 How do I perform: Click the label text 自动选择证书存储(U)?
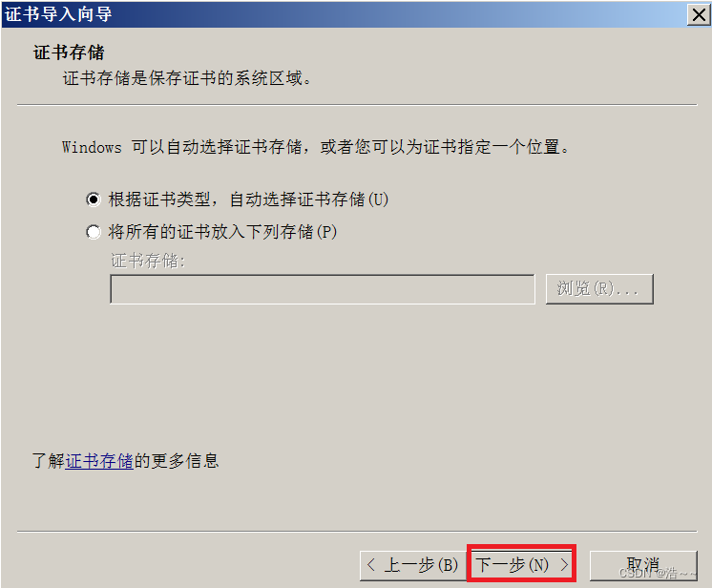click(309, 199)
